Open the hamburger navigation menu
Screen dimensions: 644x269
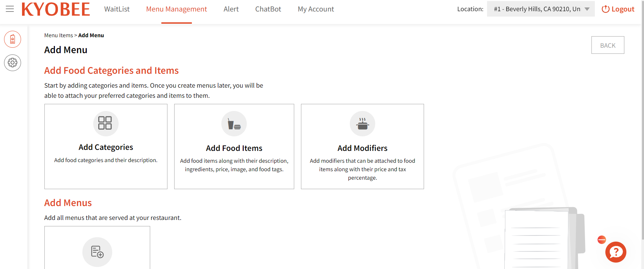pos(10,9)
